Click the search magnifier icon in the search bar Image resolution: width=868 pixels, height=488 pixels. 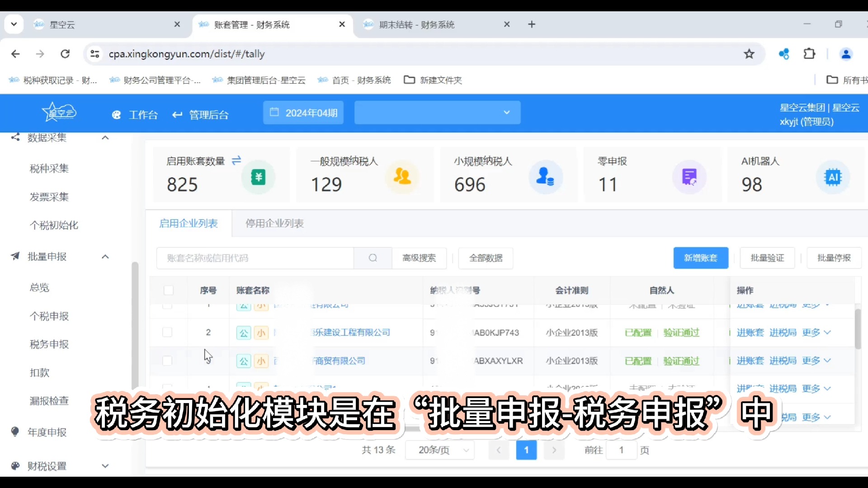pyautogui.click(x=372, y=258)
